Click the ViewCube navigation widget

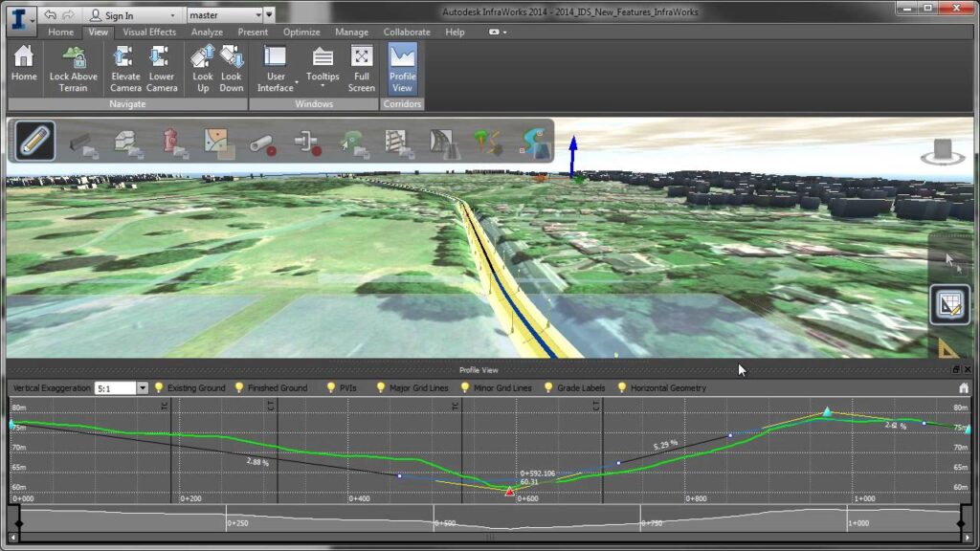[943, 151]
